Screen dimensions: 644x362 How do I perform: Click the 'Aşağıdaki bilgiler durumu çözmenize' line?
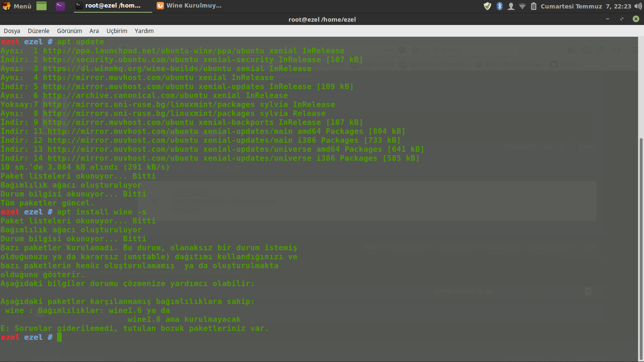click(128, 284)
